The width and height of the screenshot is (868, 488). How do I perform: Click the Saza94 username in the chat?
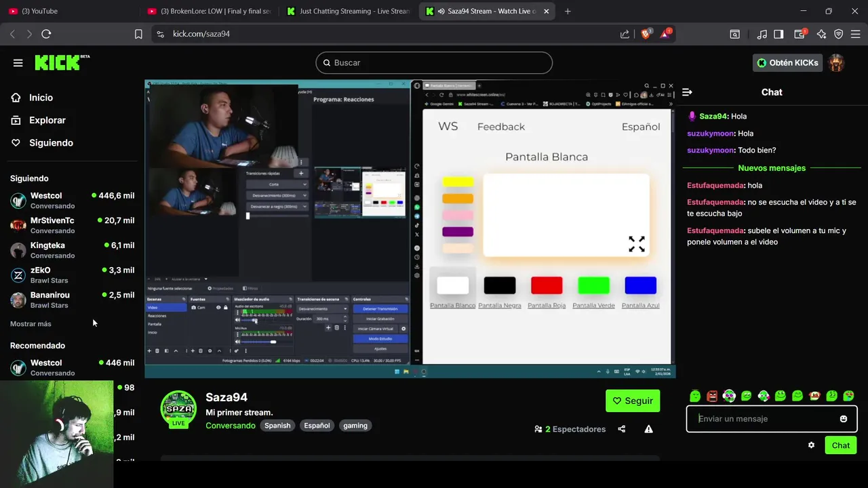pyautogui.click(x=713, y=117)
